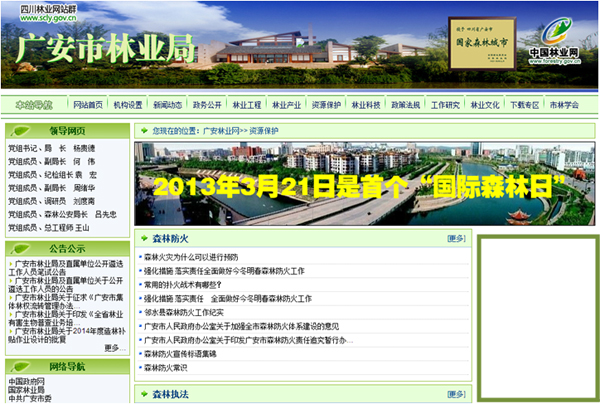Select 下载专区 in the navigation bar

tap(524, 105)
